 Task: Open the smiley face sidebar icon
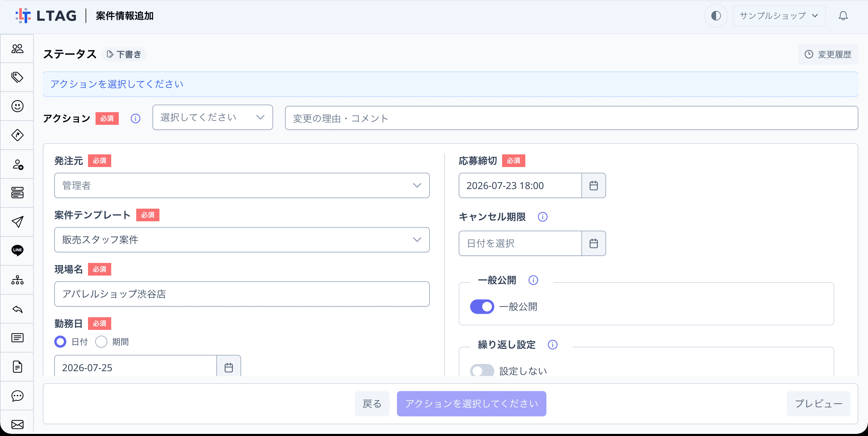coord(17,106)
